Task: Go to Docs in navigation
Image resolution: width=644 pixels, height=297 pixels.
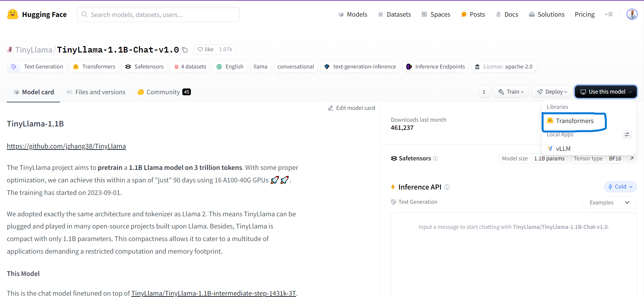Action: pyautogui.click(x=507, y=15)
